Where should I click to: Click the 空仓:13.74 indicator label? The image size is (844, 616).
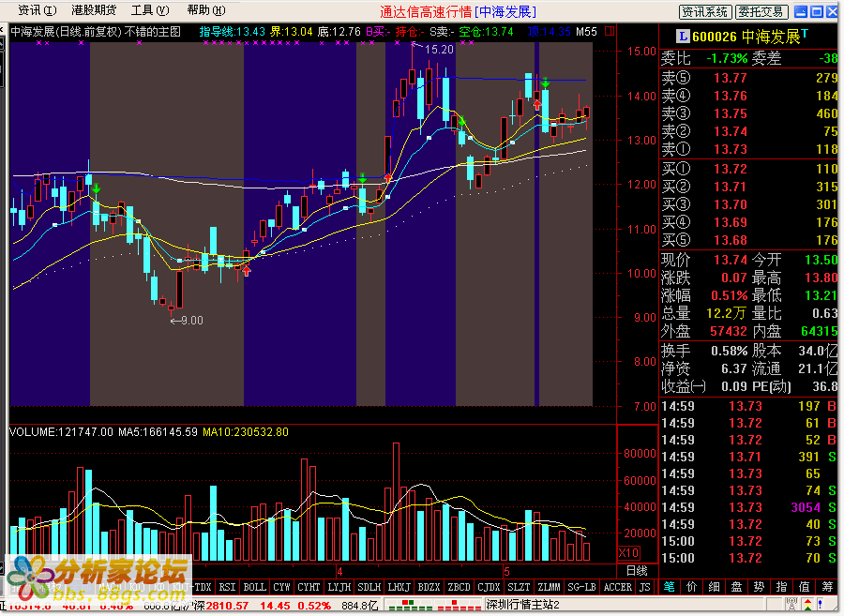[487, 32]
